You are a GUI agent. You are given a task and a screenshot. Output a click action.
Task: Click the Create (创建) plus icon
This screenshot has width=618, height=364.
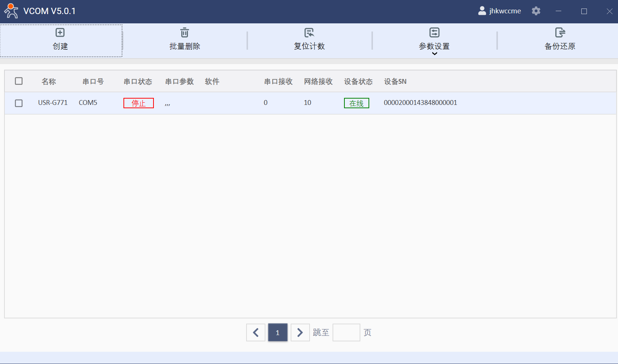tap(60, 33)
